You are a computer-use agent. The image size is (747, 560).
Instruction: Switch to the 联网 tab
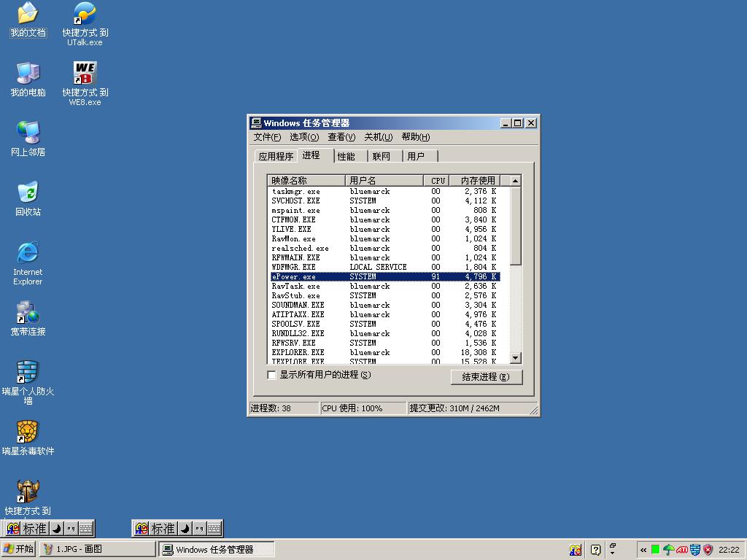pyautogui.click(x=385, y=156)
